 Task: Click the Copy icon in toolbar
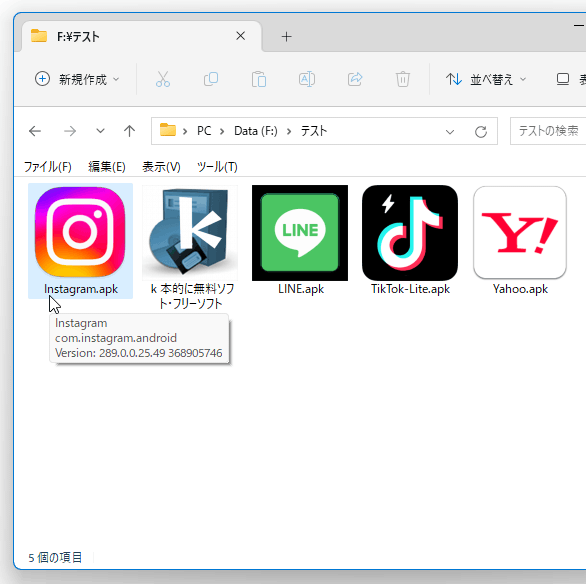tap(211, 79)
